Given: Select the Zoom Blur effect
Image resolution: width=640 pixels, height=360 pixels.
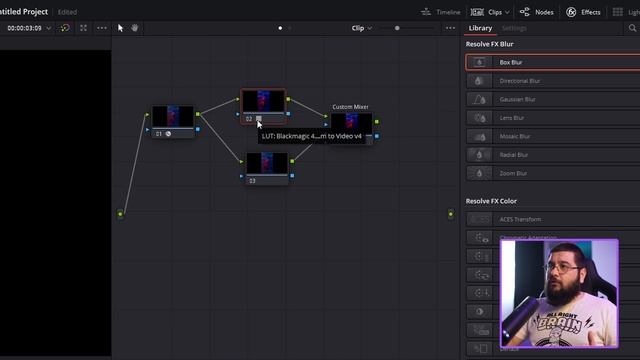Looking at the screenshot, I should (x=553, y=173).
